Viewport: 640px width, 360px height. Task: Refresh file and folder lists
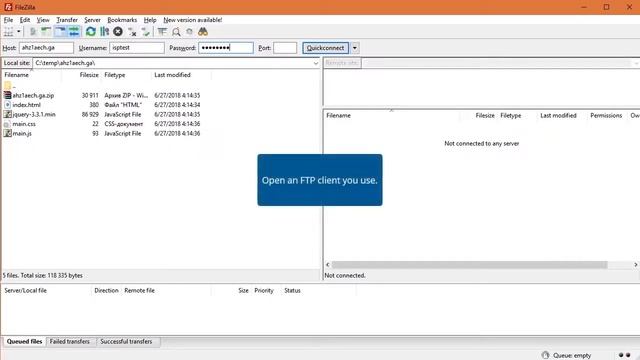click(91, 32)
